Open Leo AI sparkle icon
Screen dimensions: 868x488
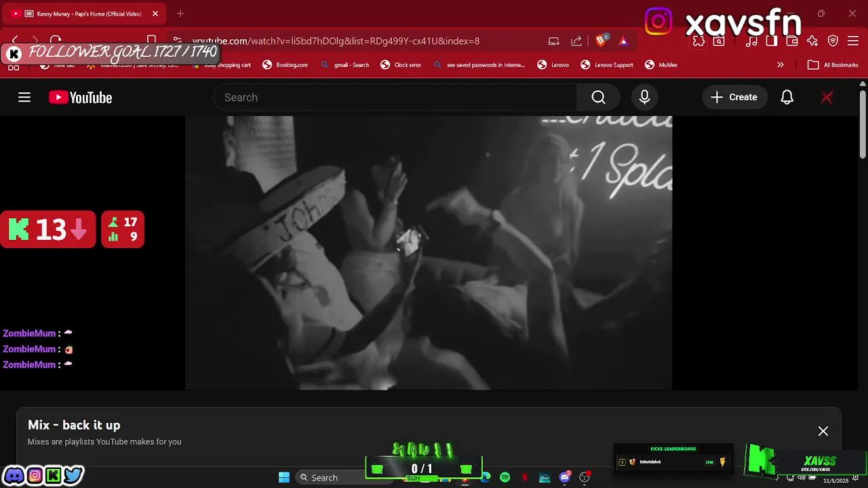pyautogui.click(x=812, y=41)
